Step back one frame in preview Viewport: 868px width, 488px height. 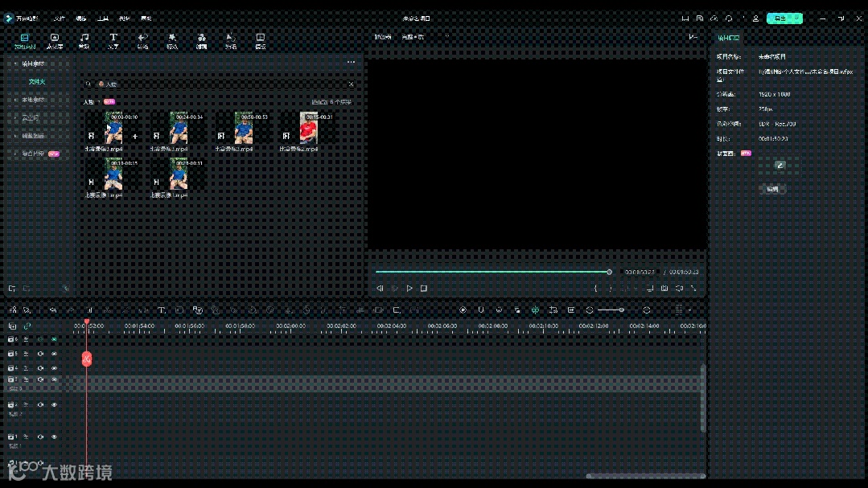coord(380,289)
